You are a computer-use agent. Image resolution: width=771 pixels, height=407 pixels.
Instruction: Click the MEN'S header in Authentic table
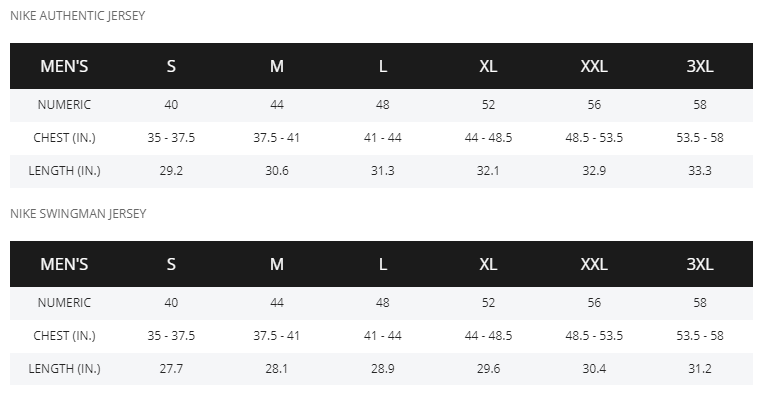coord(64,66)
